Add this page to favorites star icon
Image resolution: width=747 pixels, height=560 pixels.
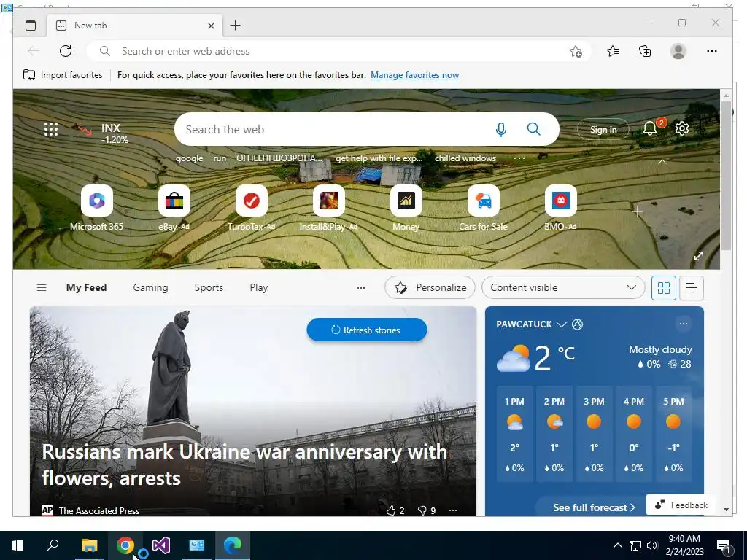click(x=576, y=51)
